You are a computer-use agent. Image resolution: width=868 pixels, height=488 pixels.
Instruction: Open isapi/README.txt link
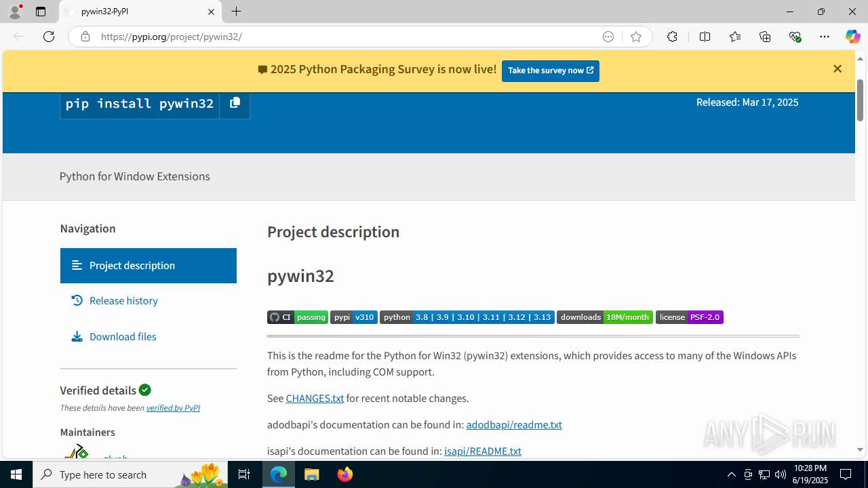click(483, 451)
